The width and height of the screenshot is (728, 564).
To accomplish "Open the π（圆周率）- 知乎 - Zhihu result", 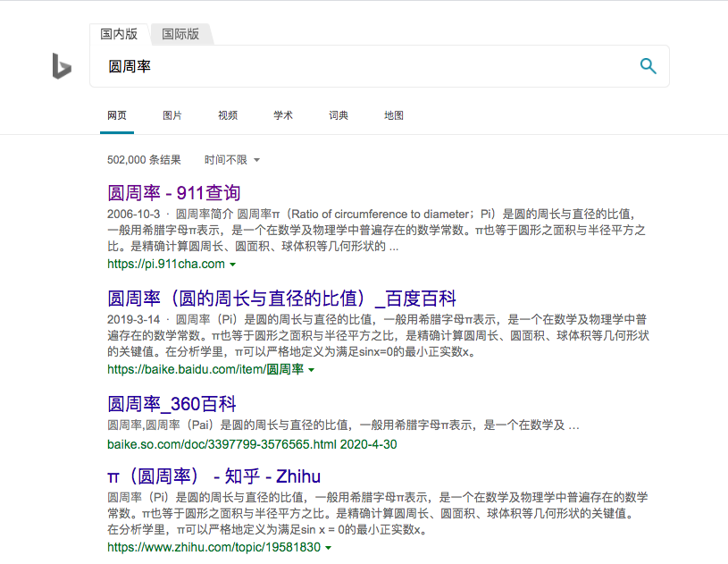I will [214, 476].
